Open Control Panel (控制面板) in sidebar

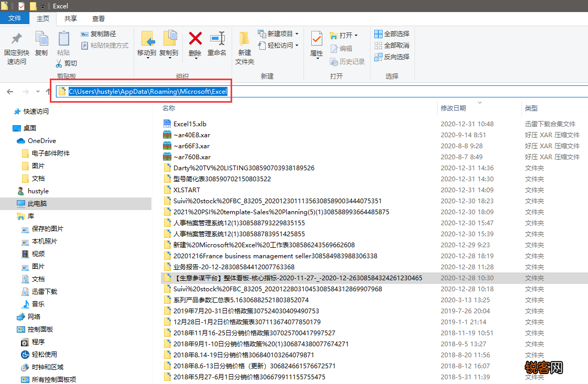coord(35,329)
